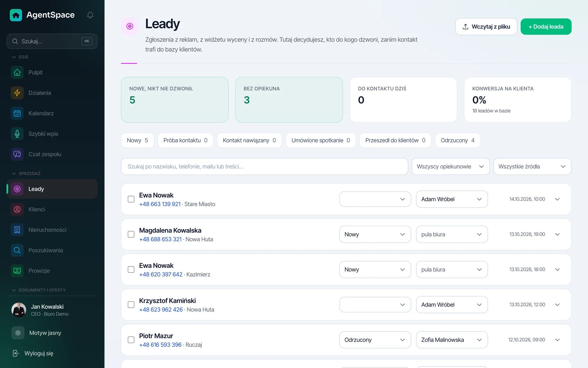Viewport: 588px width, 368px height.
Task: Open Klienci person icon
Action: click(x=17, y=209)
